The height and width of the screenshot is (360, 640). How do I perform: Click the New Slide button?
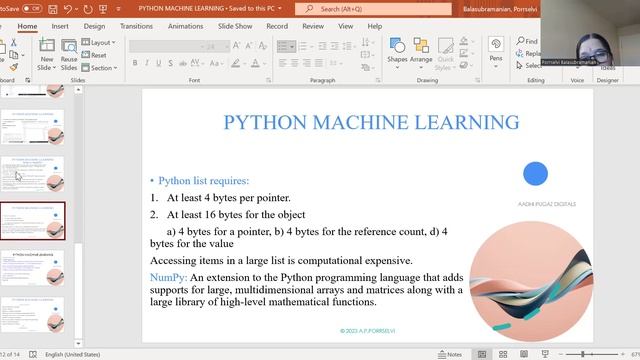(x=47, y=55)
